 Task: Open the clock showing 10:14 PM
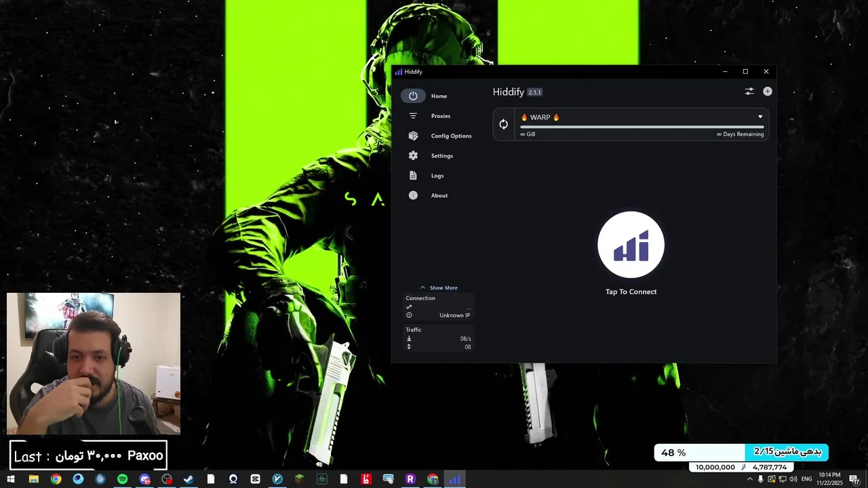point(829,479)
